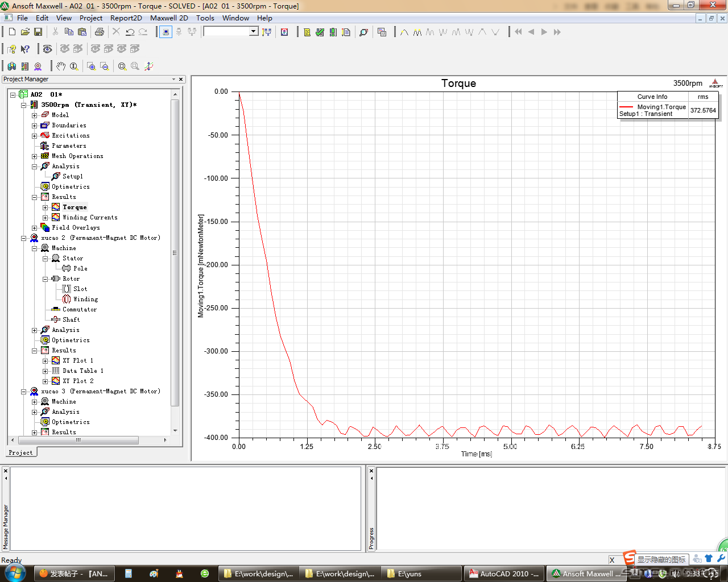Click the help contents question icon

coord(12,49)
